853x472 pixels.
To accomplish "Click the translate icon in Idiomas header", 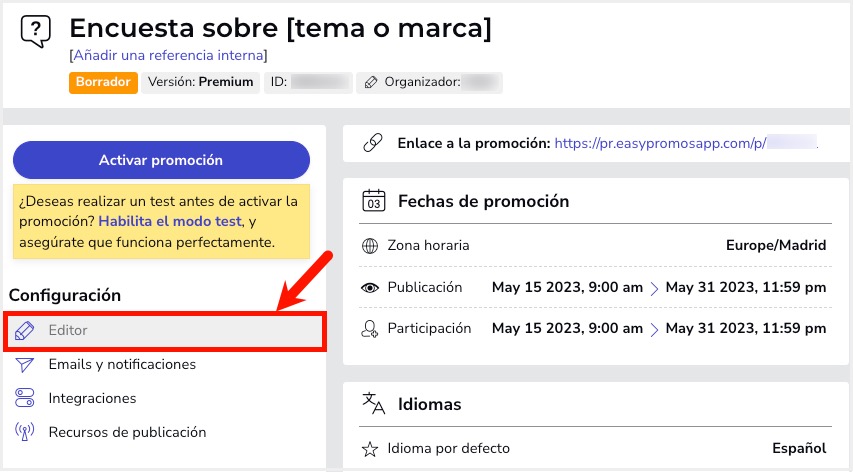I will (x=374, y=403).
